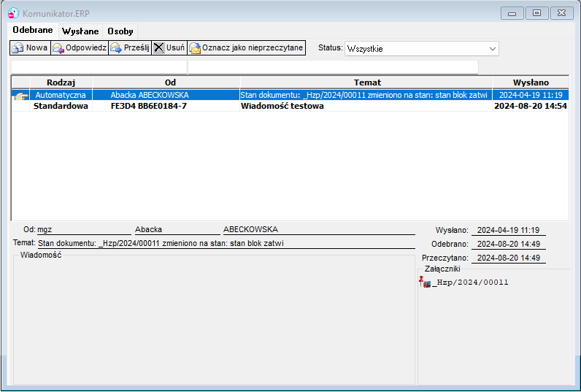The width and height of the screenshot is (581, 392).
Task: Expand the Status combo box arrow
Action: [493, 48]
